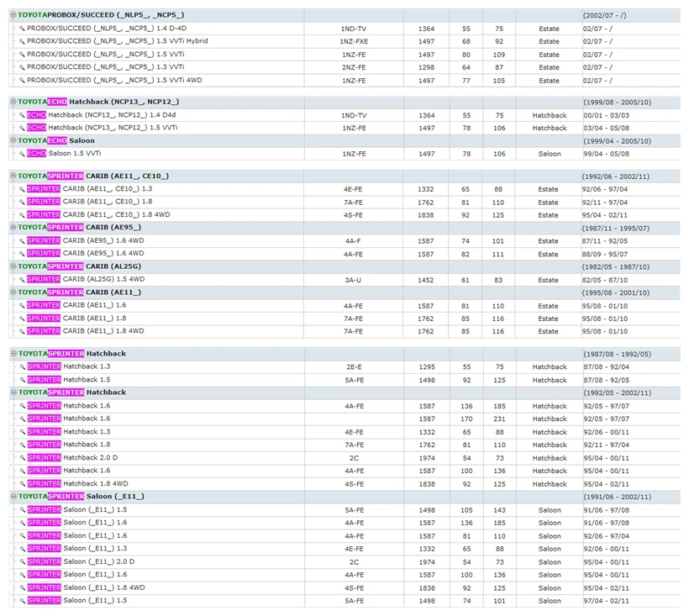Open magnifier icon for PROBOX/SUCCEED 1.3 VVTi
Image resolution: width=689 pixels, height=616 pixels.
pos(22,67)
